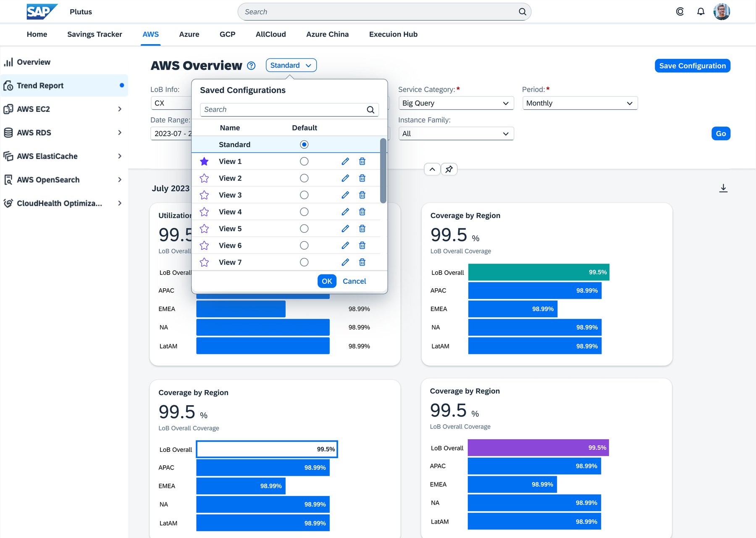Click the help icon next to AWS Overview
Viewport: 756px width, 538px height.
[251, 66]
